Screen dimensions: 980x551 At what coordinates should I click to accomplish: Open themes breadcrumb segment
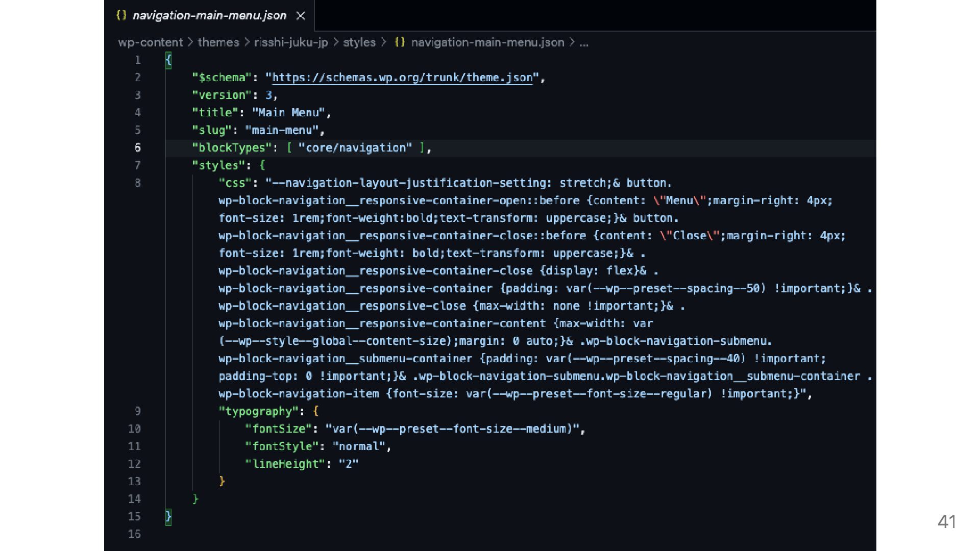point(218,42)
